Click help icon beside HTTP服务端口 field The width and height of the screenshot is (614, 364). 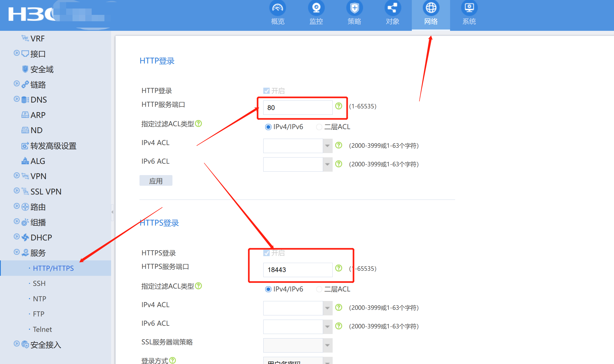tap(338, 106)
